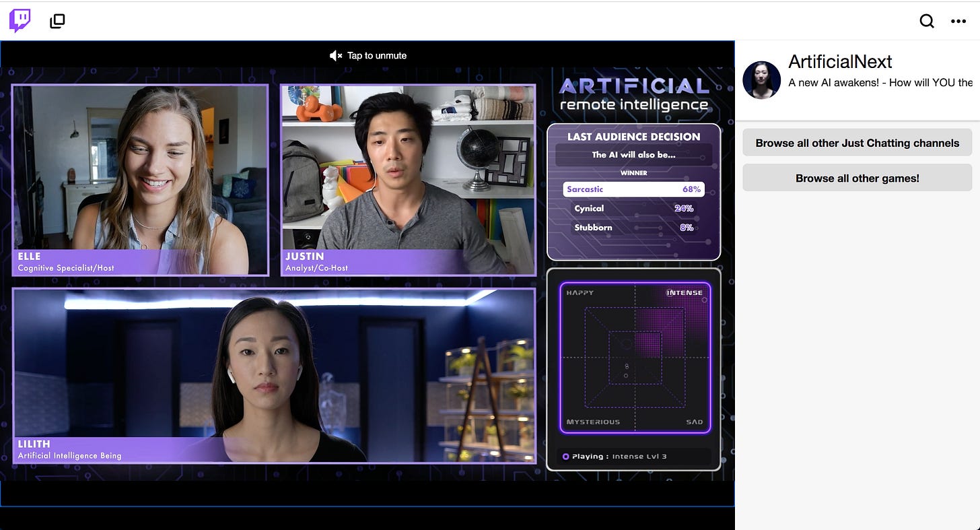The height and width of the screenshot is (530, 980).
Task: Click 'Browse all other games!' button
Action: click(x=858, y=178)
